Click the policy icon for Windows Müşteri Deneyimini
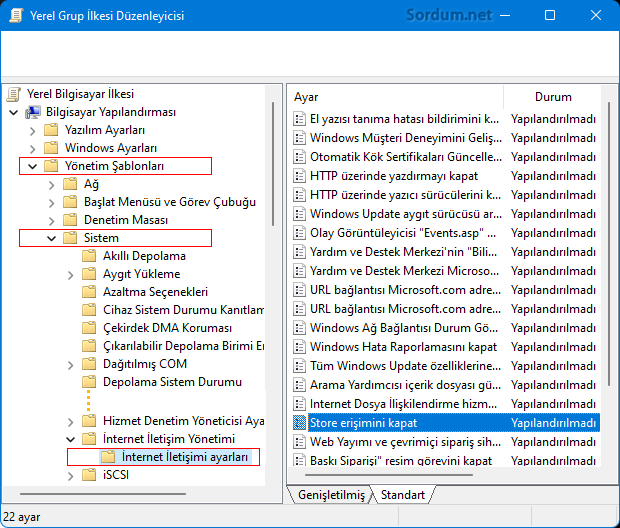620x528 pixels. (x=299, y=138)
